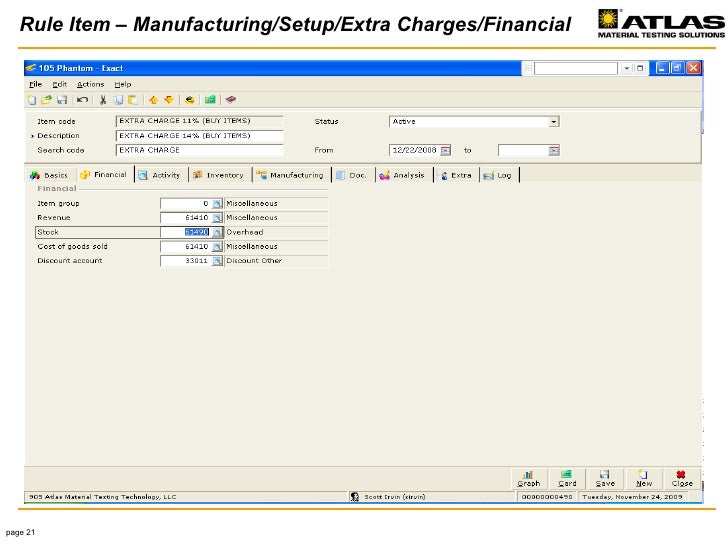Click the red book help toolbar icon
728x546 pixels.
click(231, 100)
